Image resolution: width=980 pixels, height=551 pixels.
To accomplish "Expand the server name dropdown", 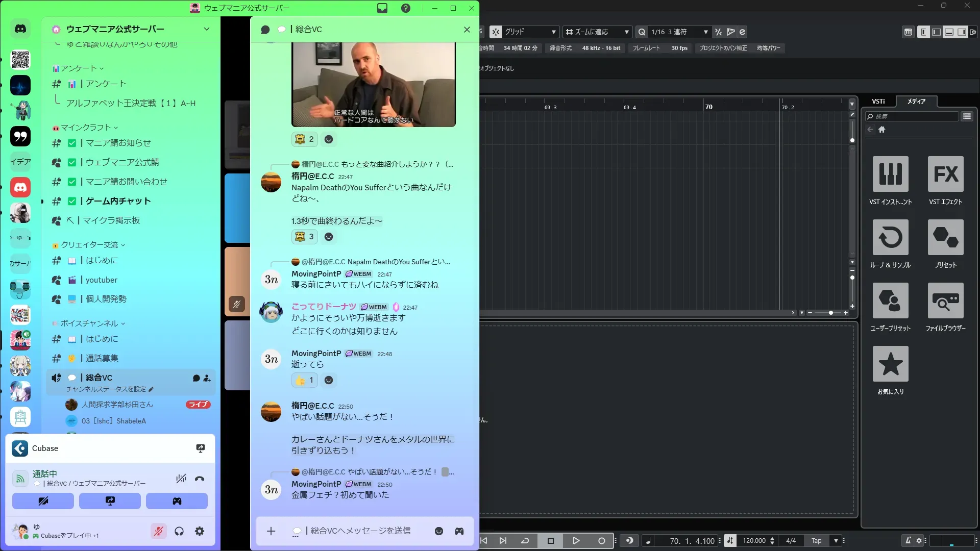I will [207, 29].
